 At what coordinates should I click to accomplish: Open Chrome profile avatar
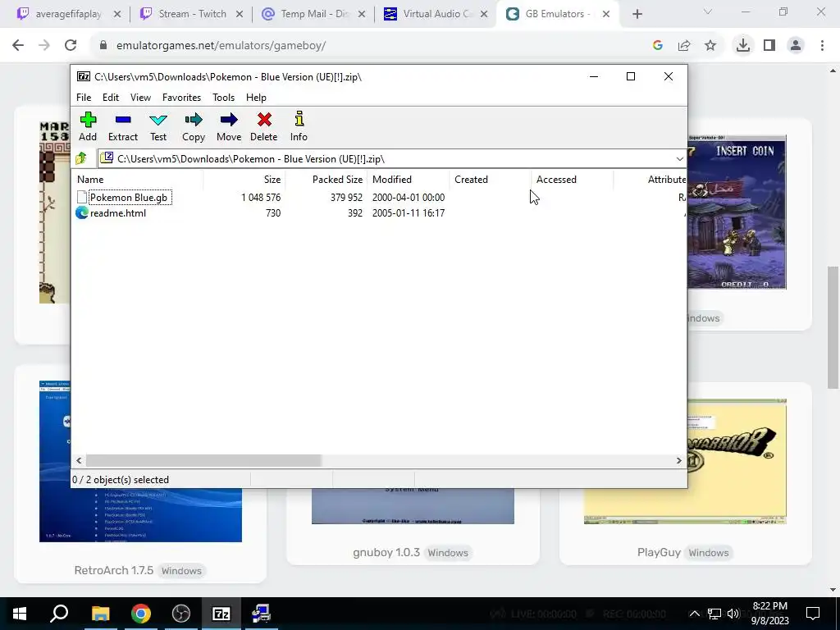(x=796, y=46)
